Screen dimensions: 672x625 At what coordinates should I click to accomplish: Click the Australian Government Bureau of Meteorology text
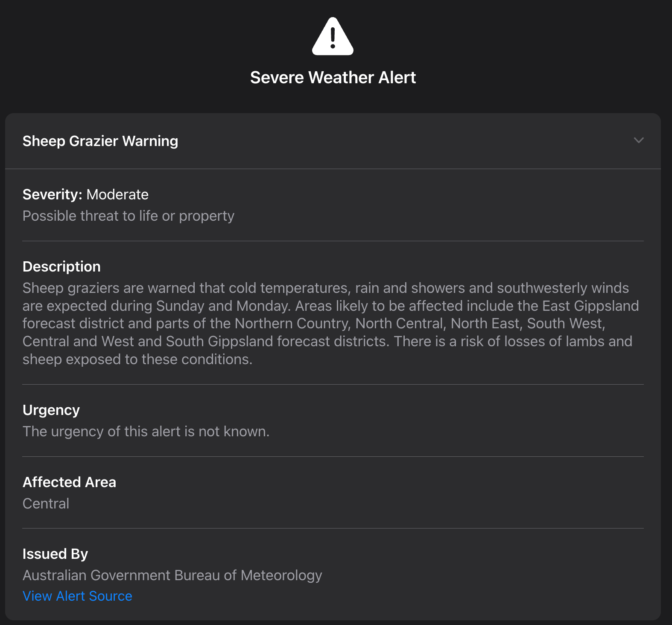tap(172, 575)
